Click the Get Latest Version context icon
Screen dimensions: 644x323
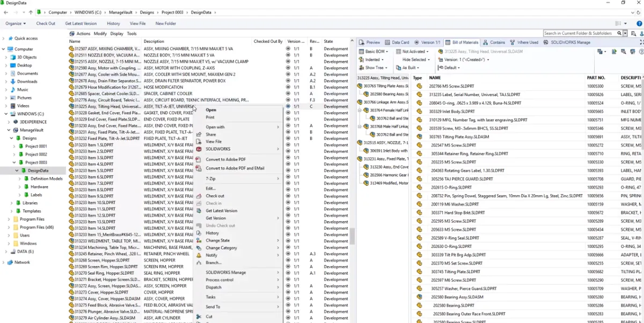pyautogui.click(x=199, y=211)
